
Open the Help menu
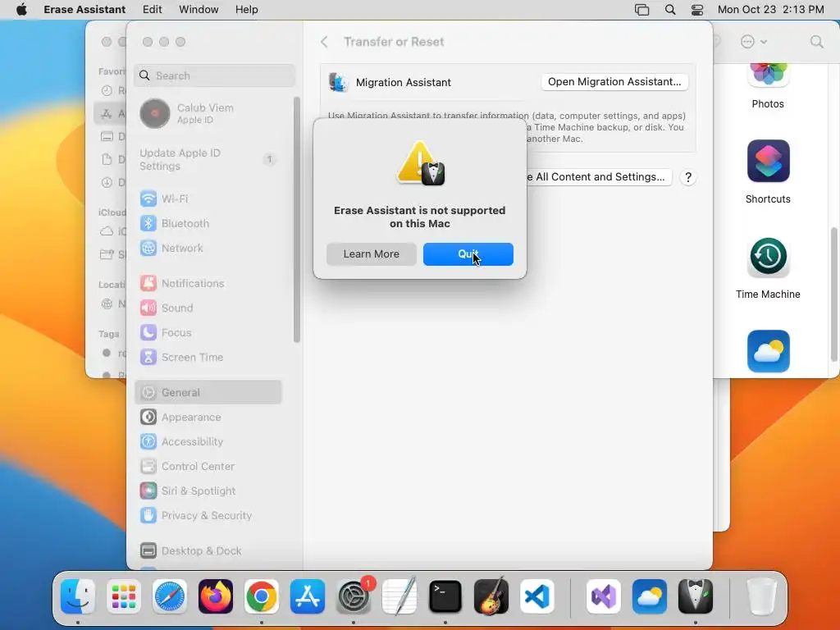(246, 10)
